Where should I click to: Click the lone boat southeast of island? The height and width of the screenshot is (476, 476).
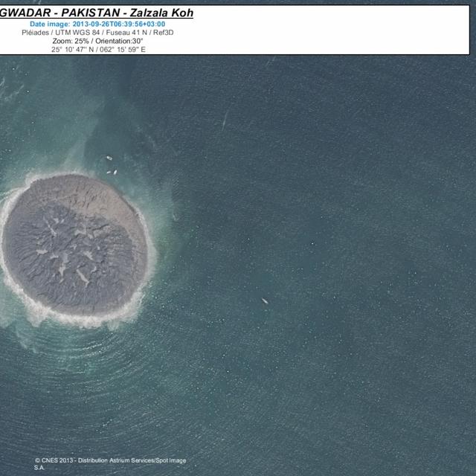pyautogui.click(x=264, y=300)
